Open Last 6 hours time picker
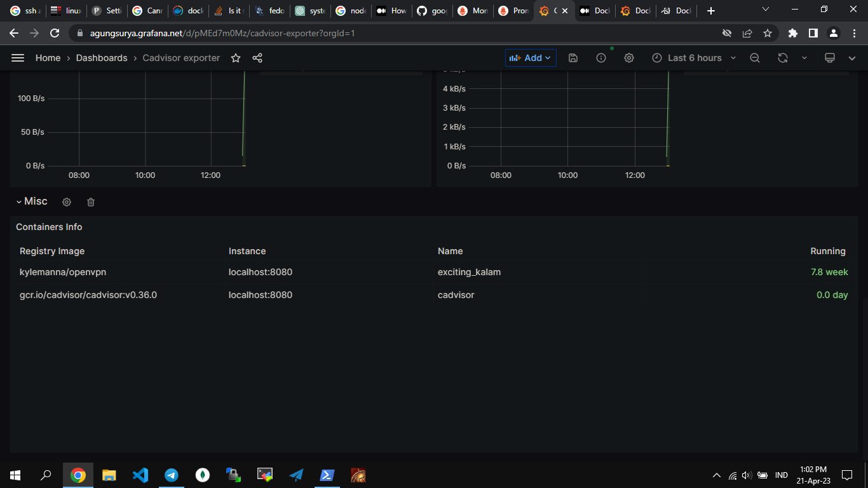The width and height of the screenshot is (868, 488). coord(694,58)
